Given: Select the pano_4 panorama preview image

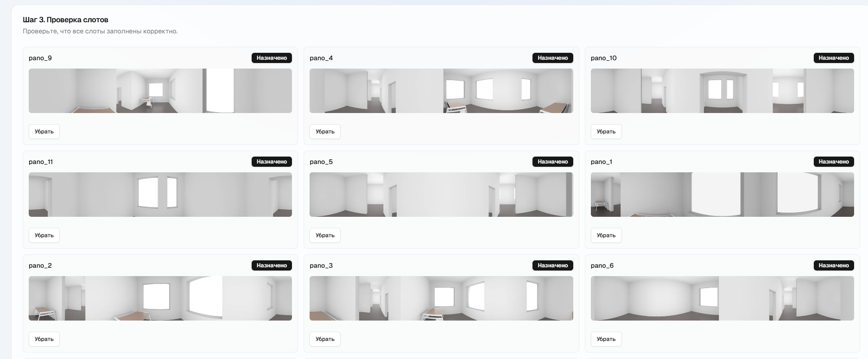Looking at the screenshot, I should coord(441,91).
